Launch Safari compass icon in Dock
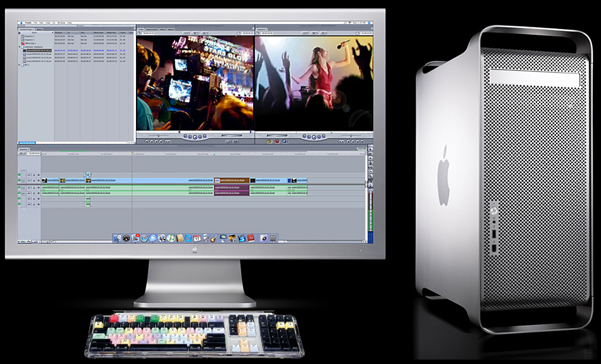 144,238
